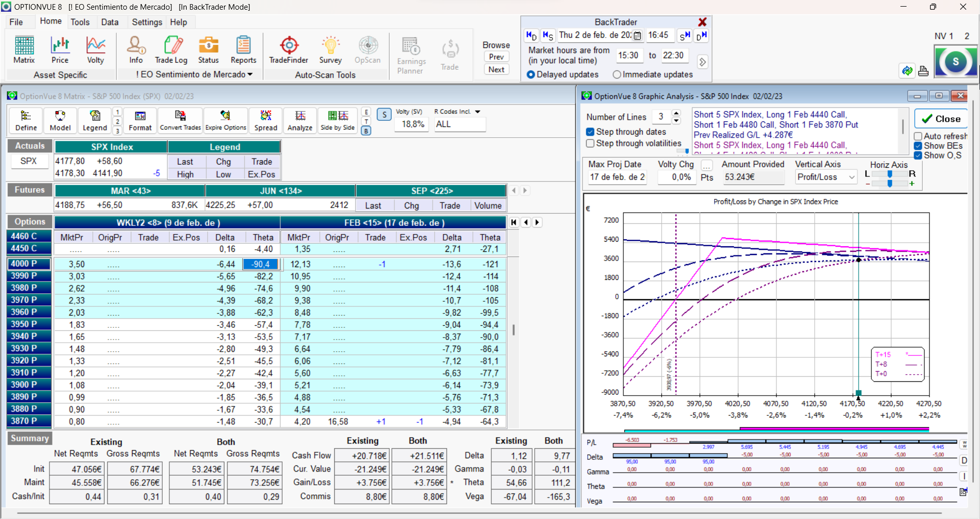Select Immediate updates radio button
Viewport: 980px width, 519px height.
pyautogui.click(x=617, y=74)
